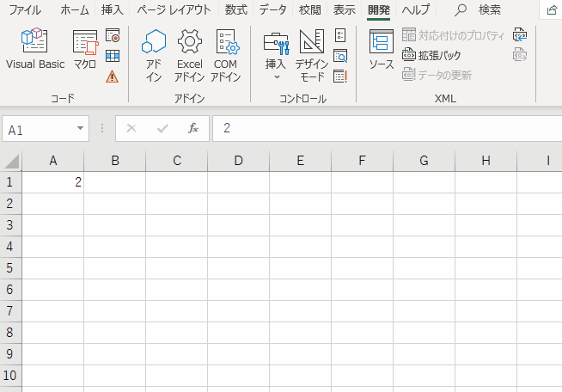The height and width of the screenshot is (392, 562).
Task: Click the insert function fx button
Action: (193, 129)
